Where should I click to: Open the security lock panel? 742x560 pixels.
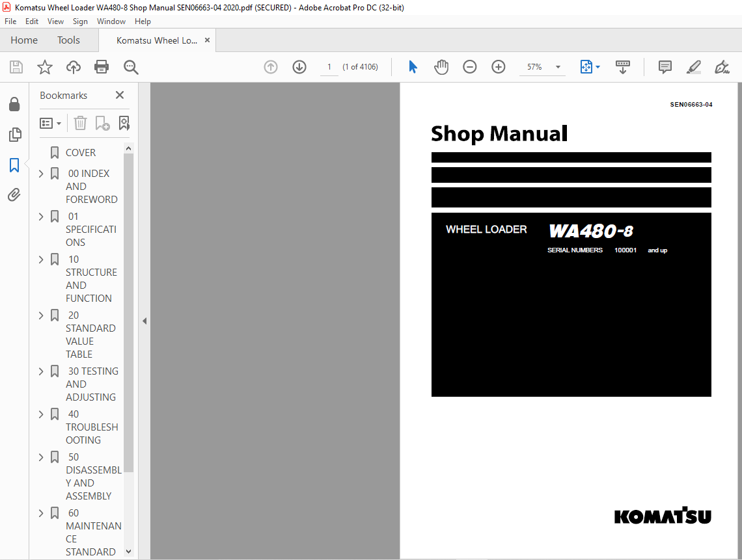(15, 104)
